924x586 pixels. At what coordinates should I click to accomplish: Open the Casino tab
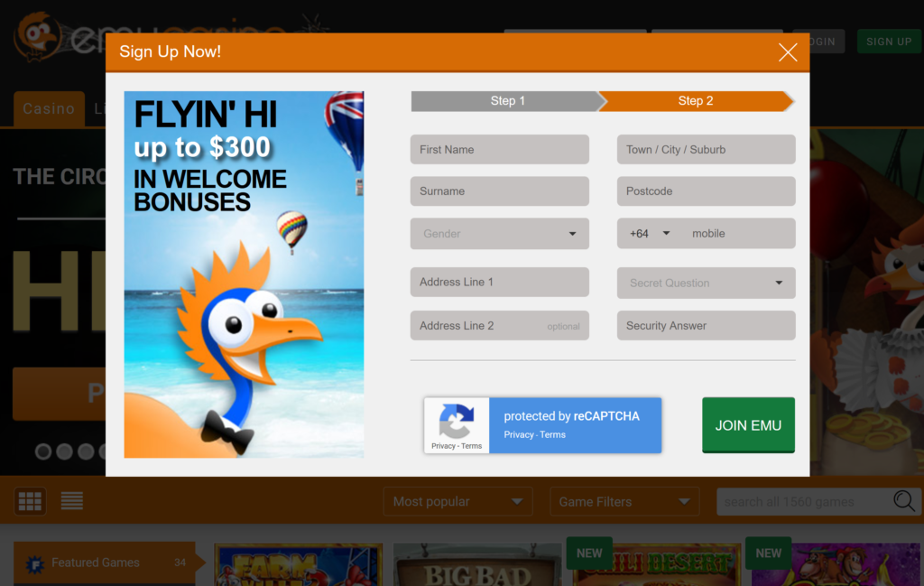[49, 109]
